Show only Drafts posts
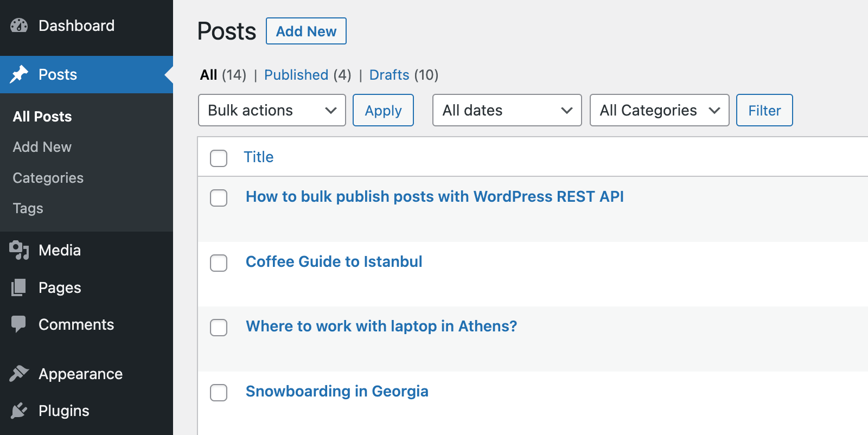Image resolution: width=868 pixels, height=435 pixels. (x=389, y=75)
